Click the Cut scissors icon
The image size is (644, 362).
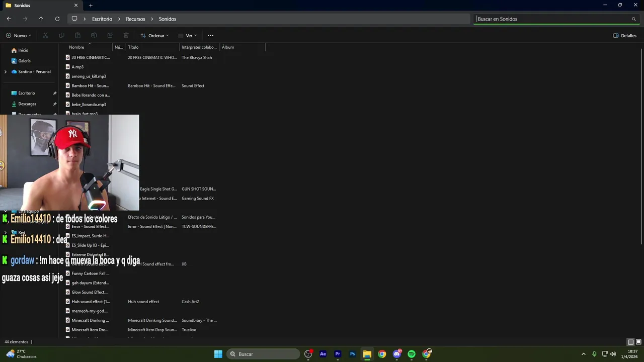(x=45, y=36)
